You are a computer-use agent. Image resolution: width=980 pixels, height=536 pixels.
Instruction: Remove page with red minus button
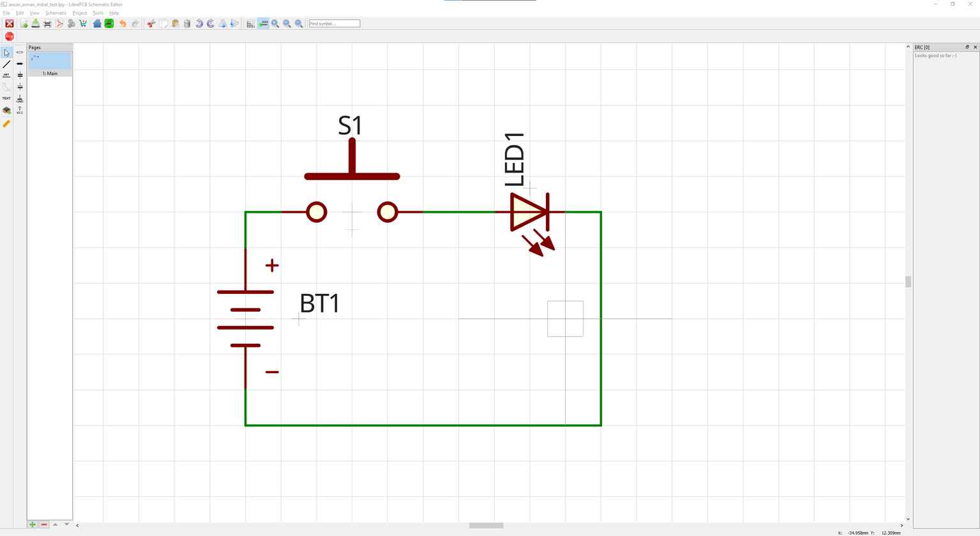tap(44, 525)
